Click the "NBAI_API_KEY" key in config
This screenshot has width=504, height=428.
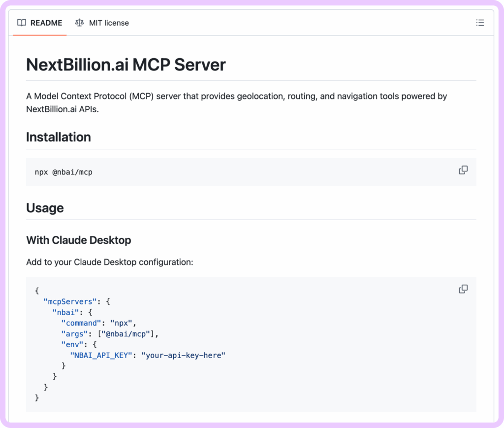pos(100,355)
